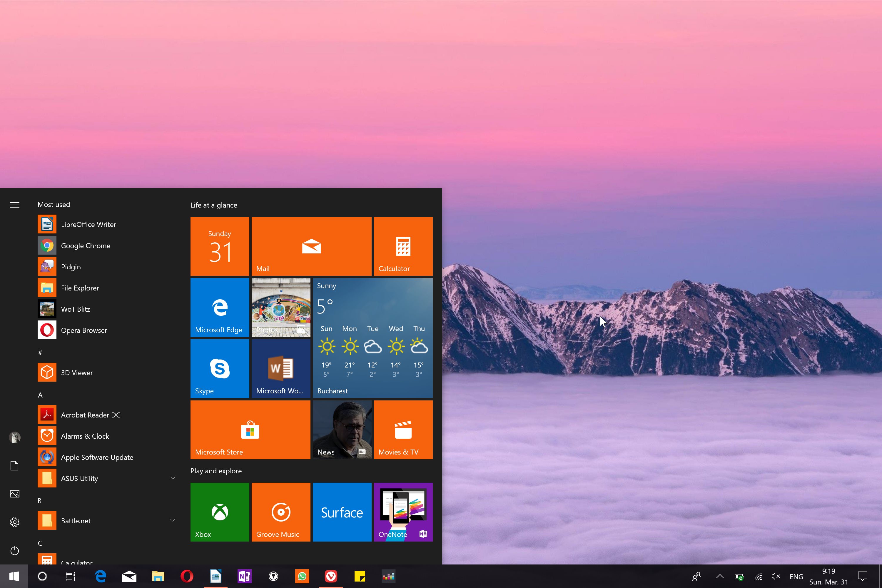Open the Skype tile
The image size is (882, 588).
pyautogui.click(x=220, y=369)
